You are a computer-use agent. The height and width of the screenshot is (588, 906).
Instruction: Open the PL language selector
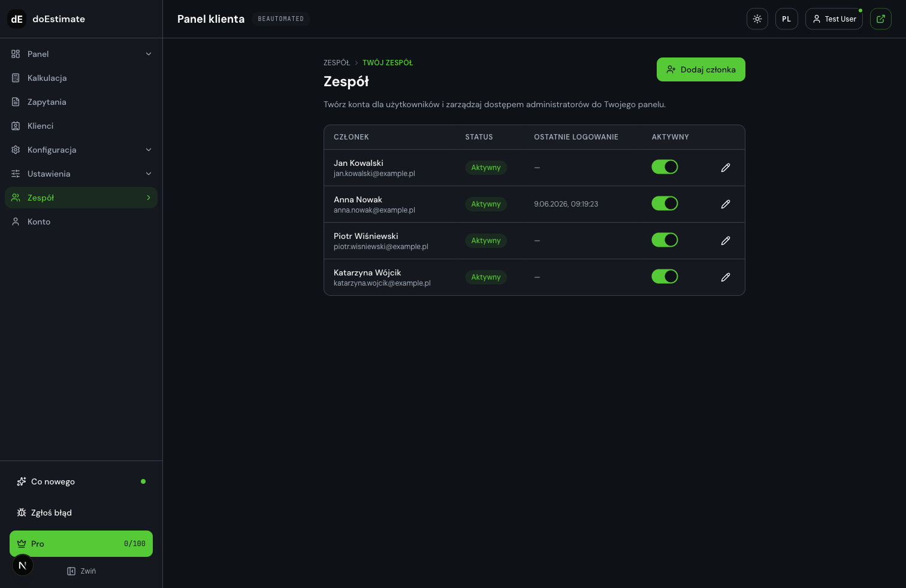pos(787,19)
